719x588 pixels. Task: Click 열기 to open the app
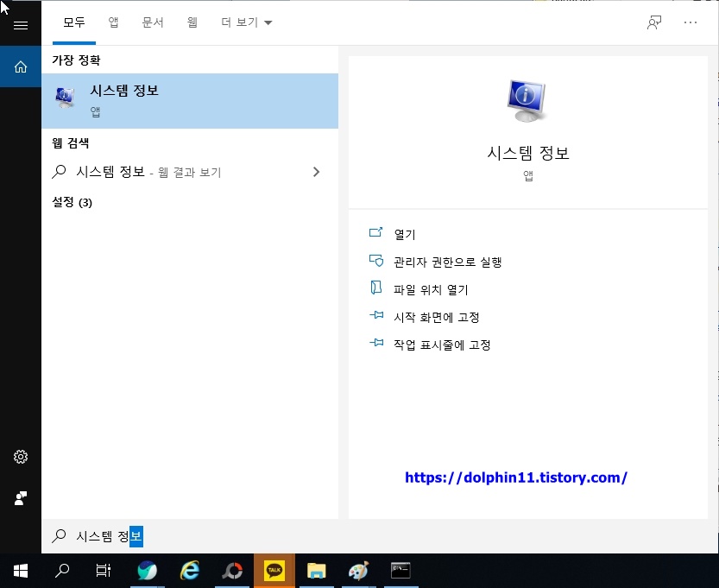(405, 234)
